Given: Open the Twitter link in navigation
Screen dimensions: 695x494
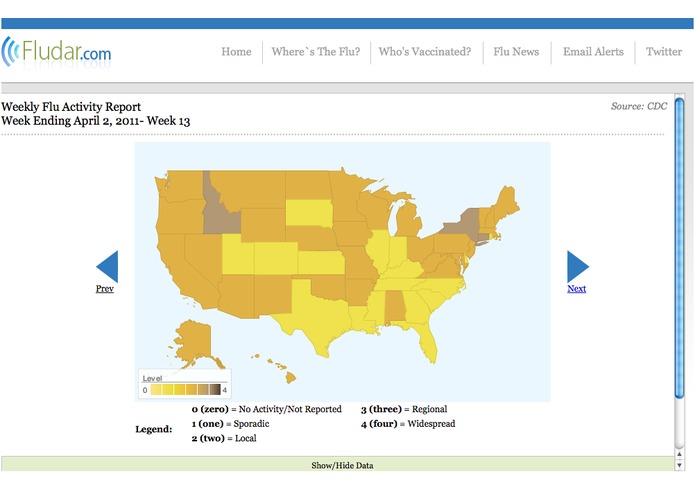Looking at the screenshot, I should point(664,52).
